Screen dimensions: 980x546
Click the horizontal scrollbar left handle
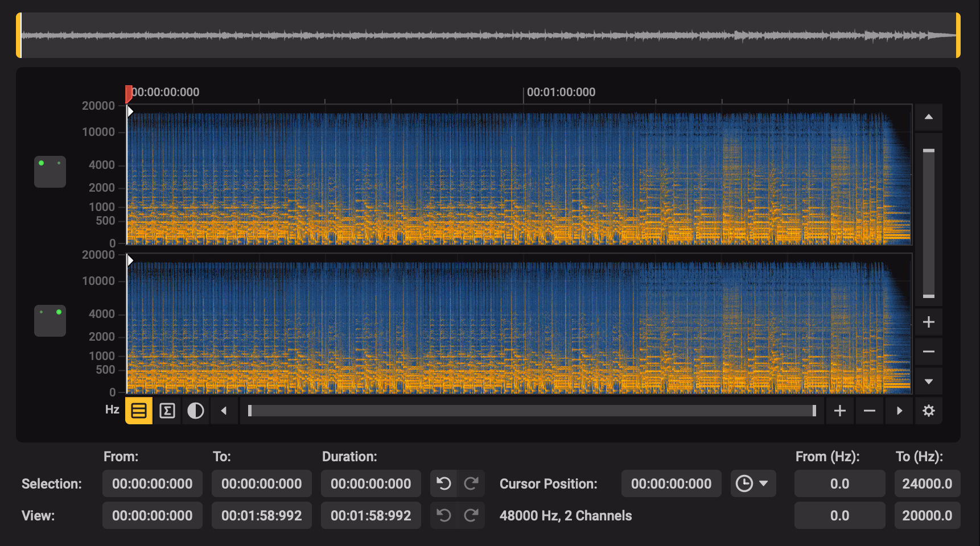point(250,411)
